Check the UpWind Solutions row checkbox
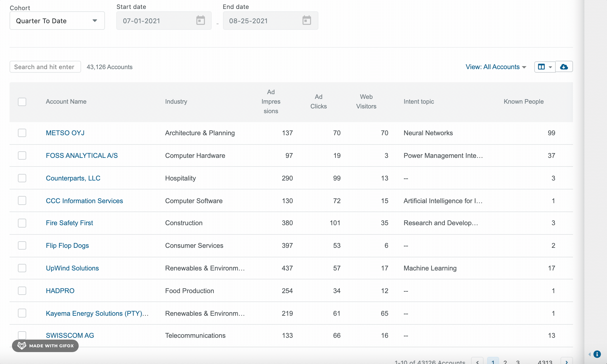This screenshot has height=364, width=607. pos(22,268)
